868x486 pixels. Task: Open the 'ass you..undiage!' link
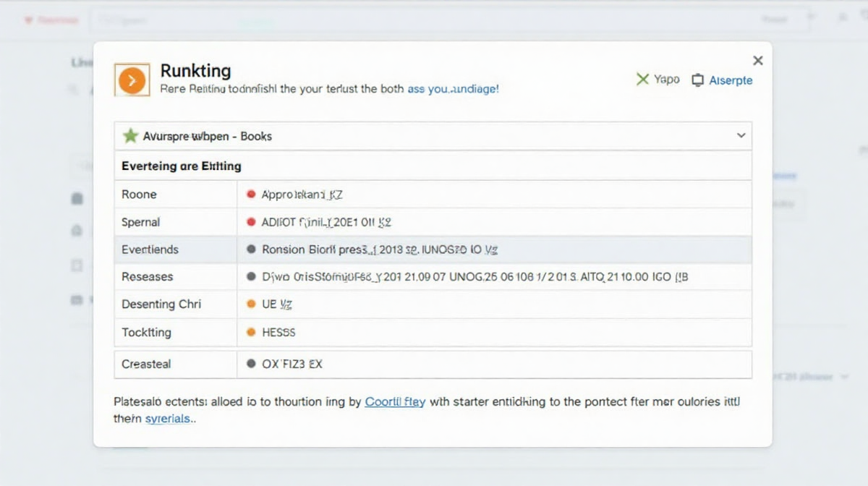click(x=453, y=89)
